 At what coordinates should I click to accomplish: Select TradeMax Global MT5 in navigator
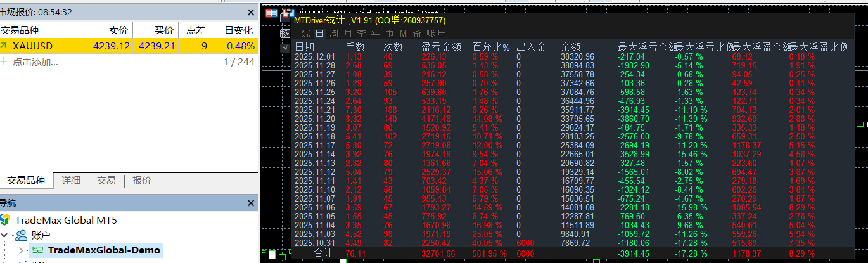(66, 220)
